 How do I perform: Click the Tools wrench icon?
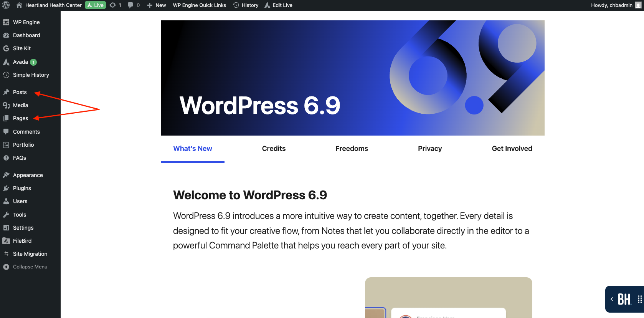[6, 215]
